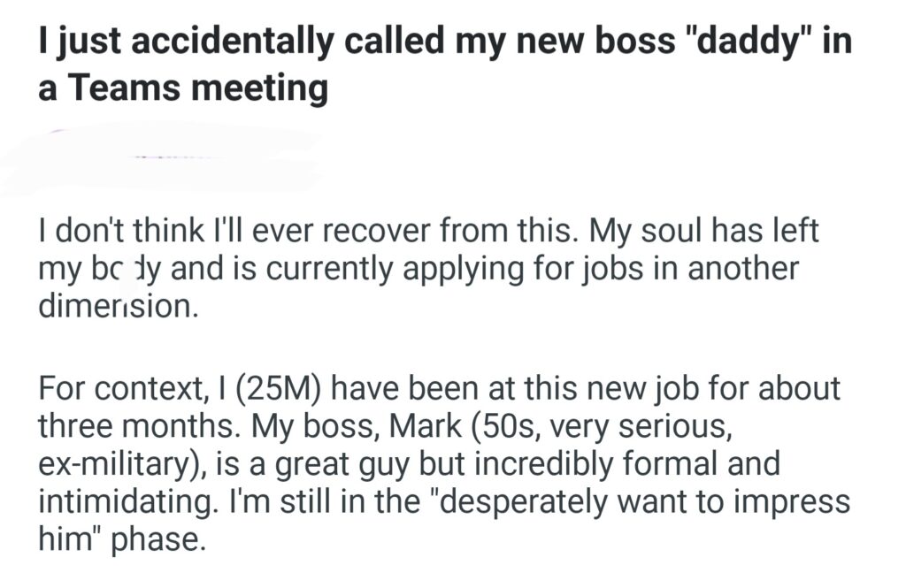The height and width of the screenshot is (588, 906).
Task: Click the blurred author info below the title
Action: point(159,159)
